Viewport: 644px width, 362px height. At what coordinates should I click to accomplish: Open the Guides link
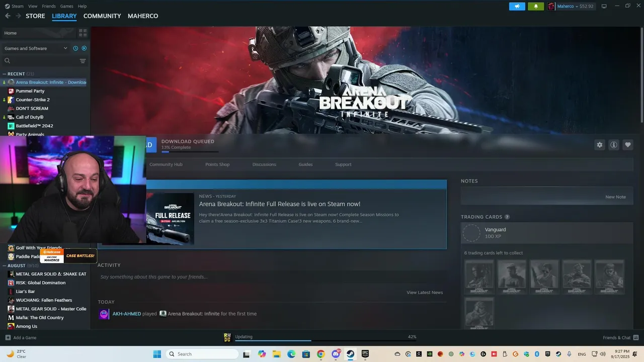point(305,164)
